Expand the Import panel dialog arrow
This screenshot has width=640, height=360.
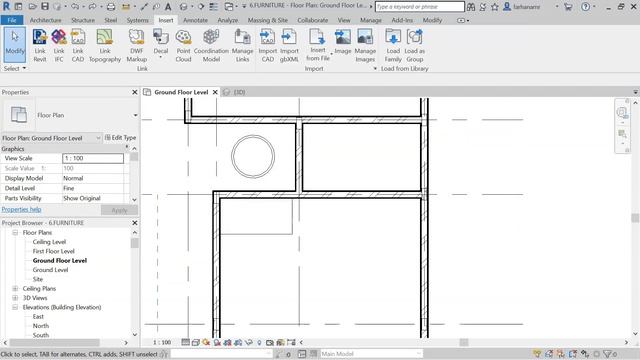click(375, 69)
